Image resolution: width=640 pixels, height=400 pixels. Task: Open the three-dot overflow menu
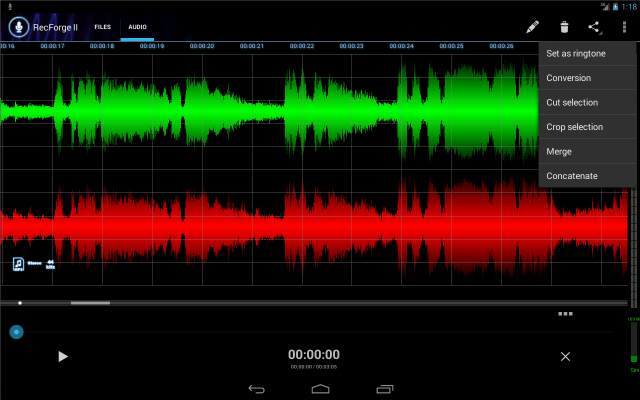coord(624,27)
